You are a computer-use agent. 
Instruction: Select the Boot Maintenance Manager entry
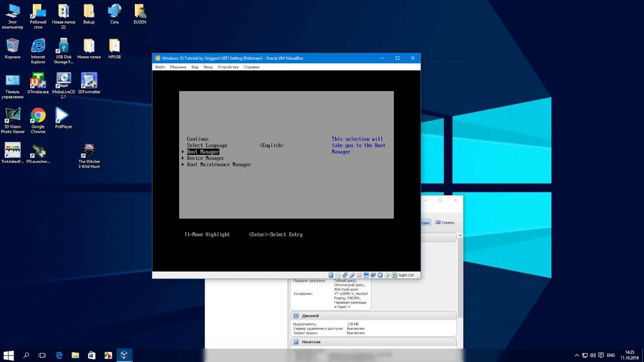click(x=219, y=164)
